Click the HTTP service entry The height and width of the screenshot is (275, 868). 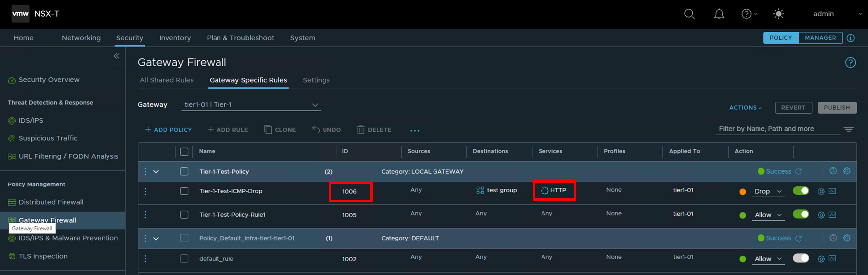pos(553,190)
